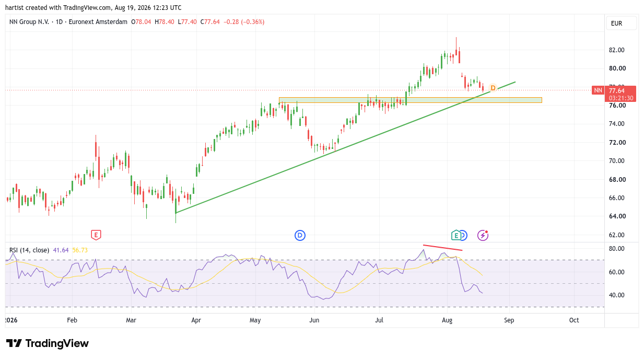
Task: Click the 40.00 RSI axis label
Action: point(617,295)
